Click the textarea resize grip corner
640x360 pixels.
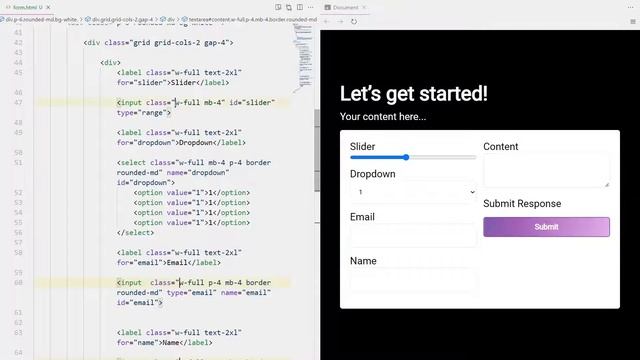coord(607,184)
